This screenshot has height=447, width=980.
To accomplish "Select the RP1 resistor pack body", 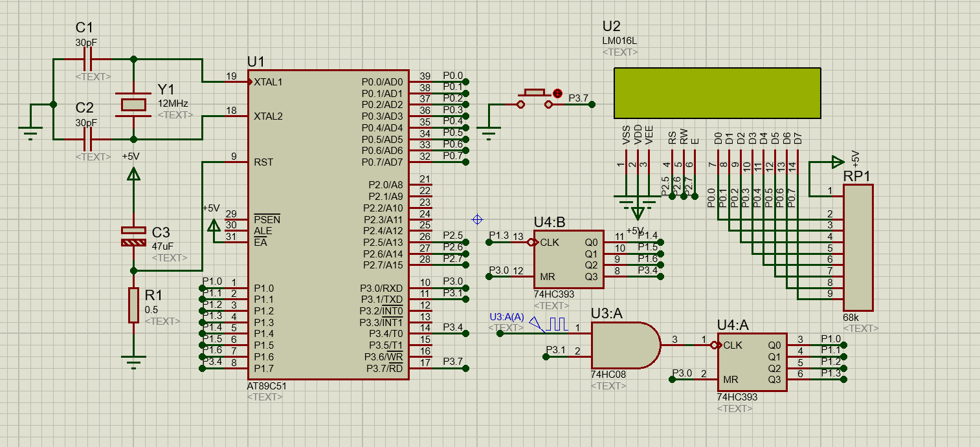I will tap(858, 247).
